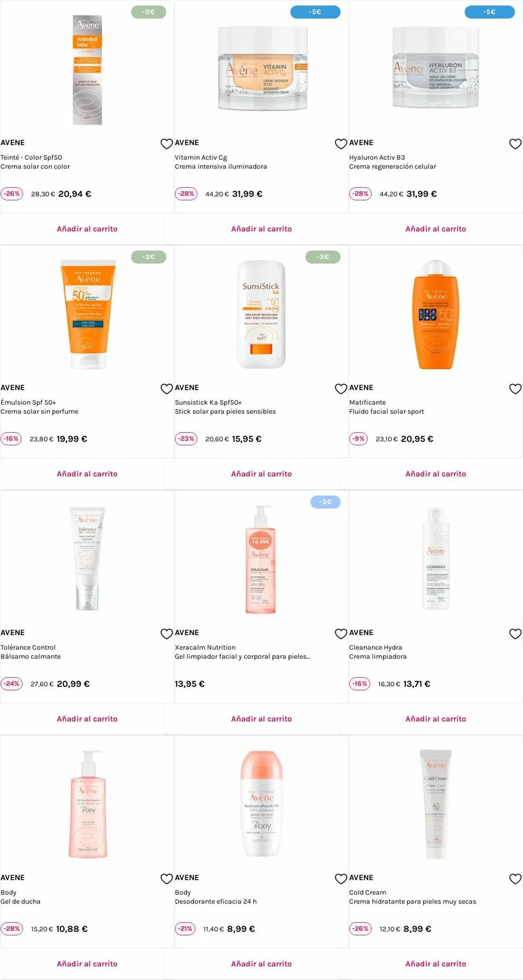Click the -5€ badge on Vitamin Activ Cg

click(315, 12)
